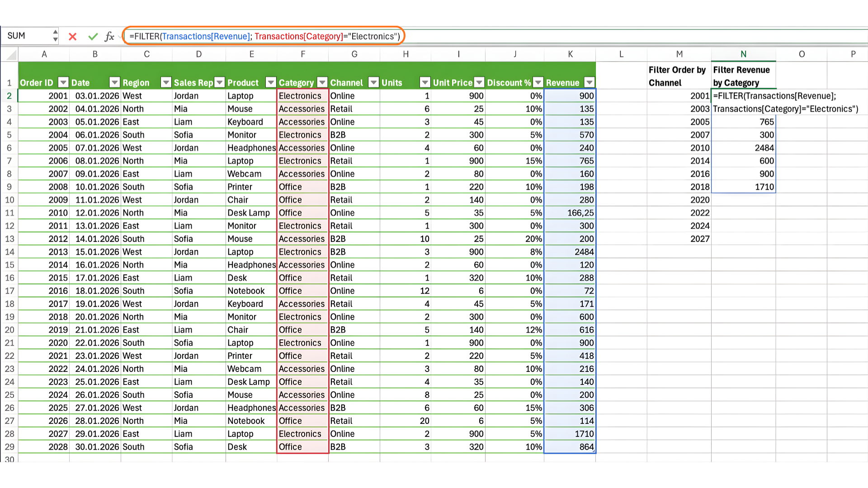Open the Sales Rep filter dropdown
Image resolution: width=868 pixels, height=488 pixels.
[220, 83]
